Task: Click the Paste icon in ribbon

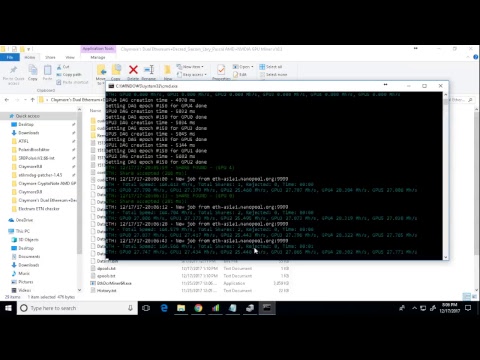Action: point(47,70)
